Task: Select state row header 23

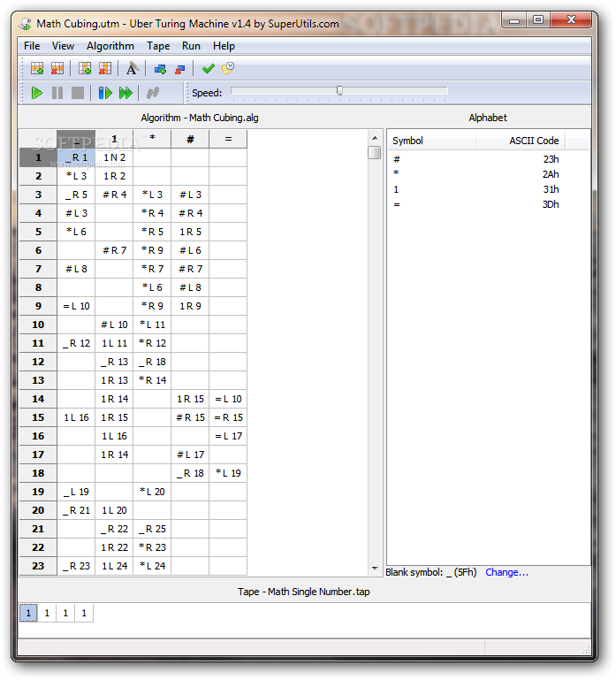Action: coord(38,566)
